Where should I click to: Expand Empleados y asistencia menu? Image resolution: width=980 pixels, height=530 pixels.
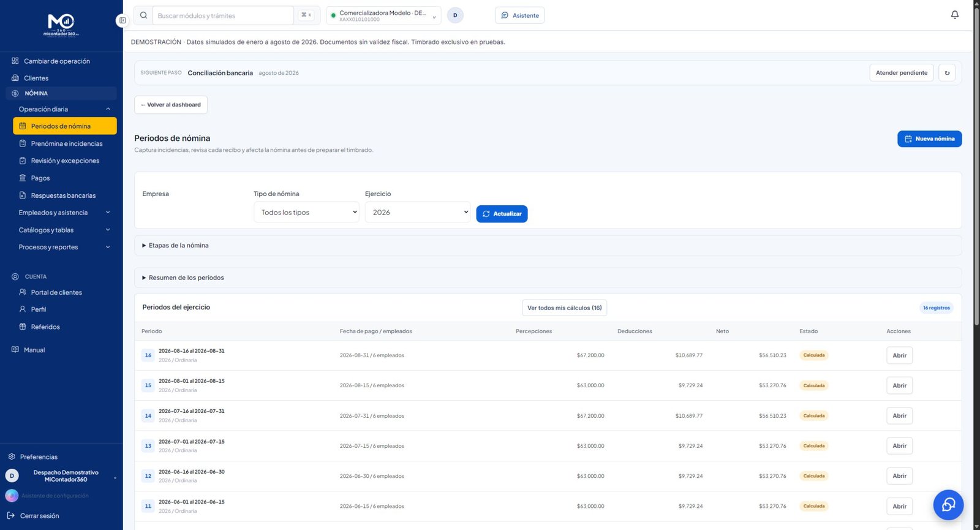[64, 213]
